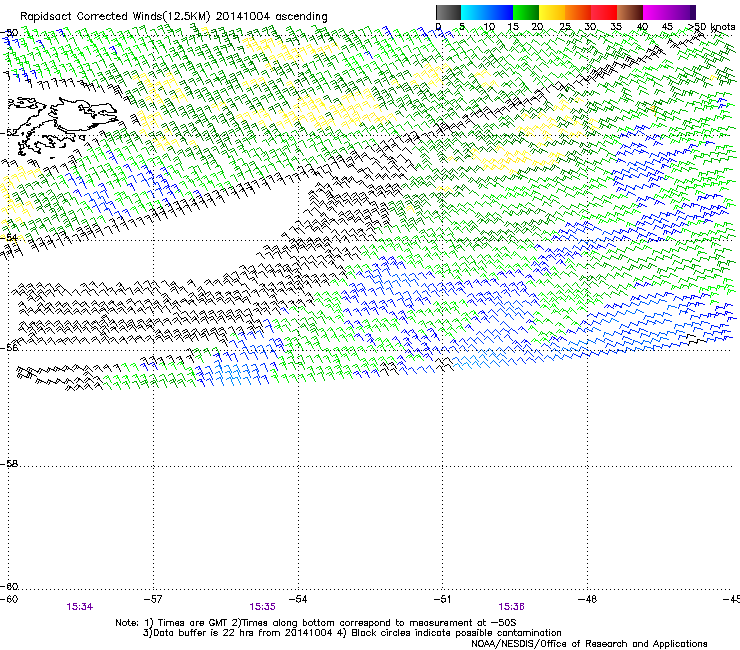This screenshot has width=740, height=650.
Task: Click the orange 25-30 knots color segment
Action: point(578,12)
